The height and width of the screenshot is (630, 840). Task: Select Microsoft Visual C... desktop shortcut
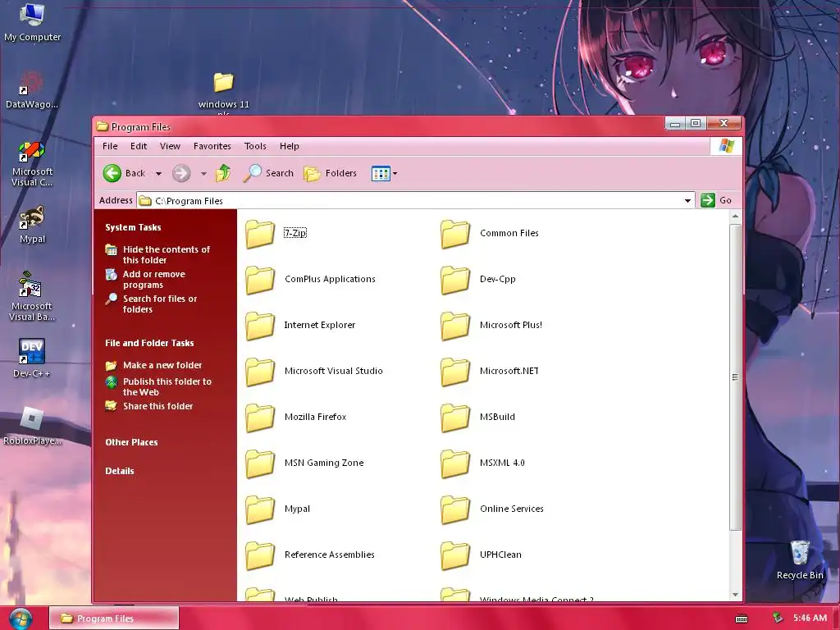click(x=32, y=163)
